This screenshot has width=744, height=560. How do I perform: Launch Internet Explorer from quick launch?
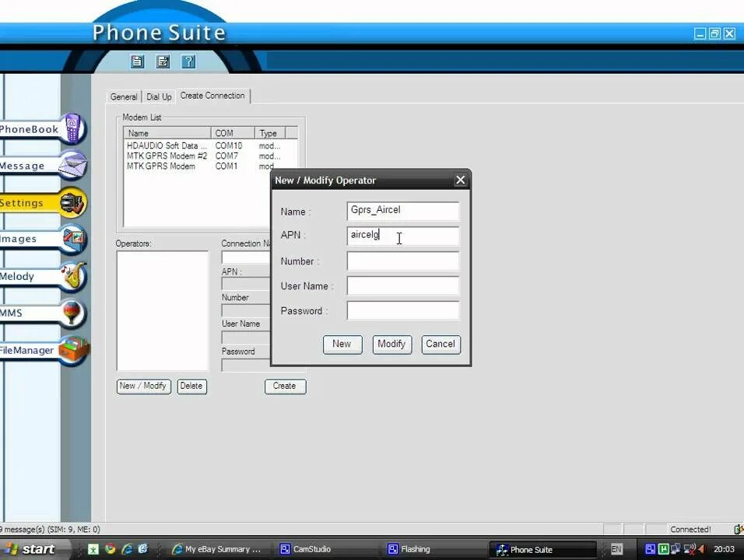click(x=127, y=549)
